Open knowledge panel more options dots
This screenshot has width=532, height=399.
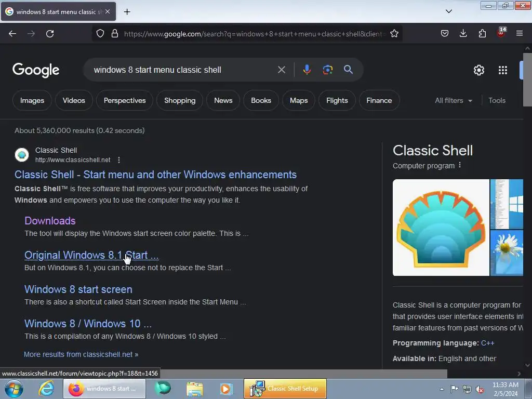(x=460, y=165)
